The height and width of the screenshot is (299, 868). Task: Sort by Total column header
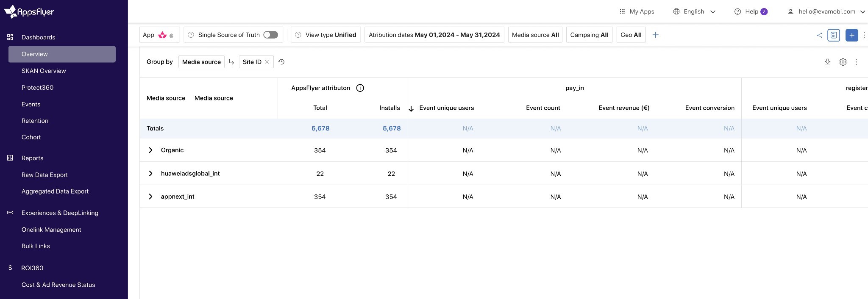pyautogui.click(x=320, y=108)
